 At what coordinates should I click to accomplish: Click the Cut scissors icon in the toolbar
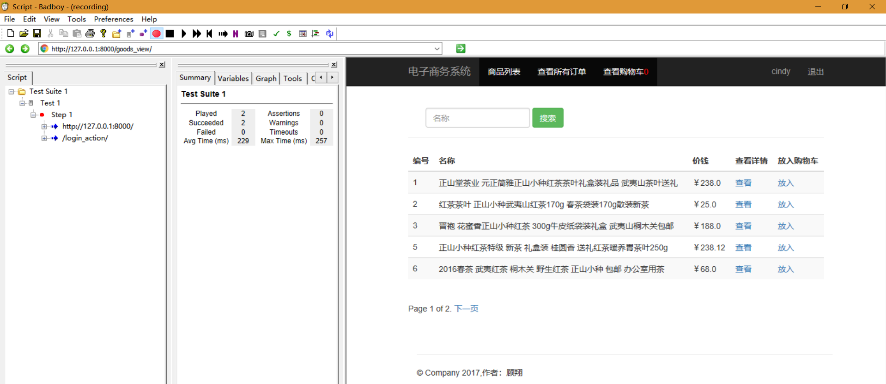(50, 34)
